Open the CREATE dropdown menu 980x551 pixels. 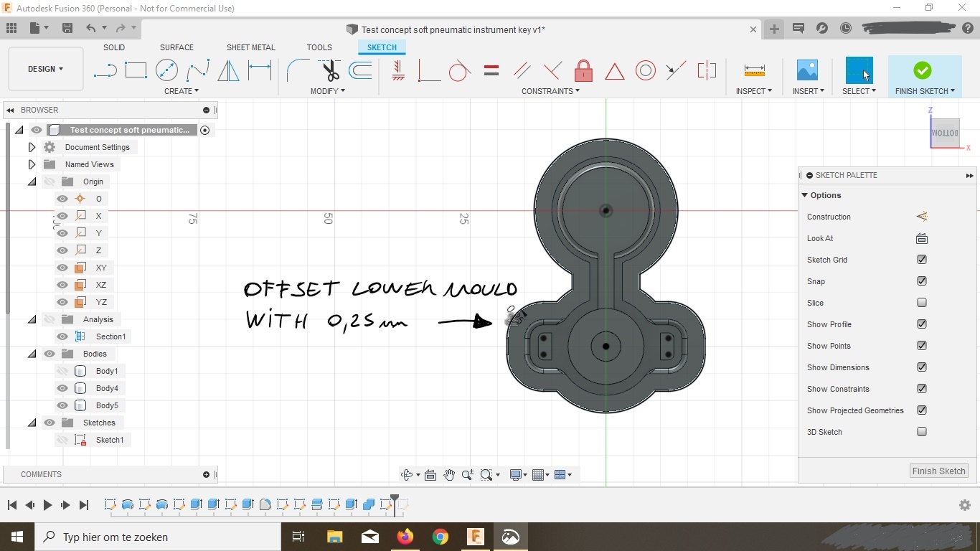(x=182, y=91)
